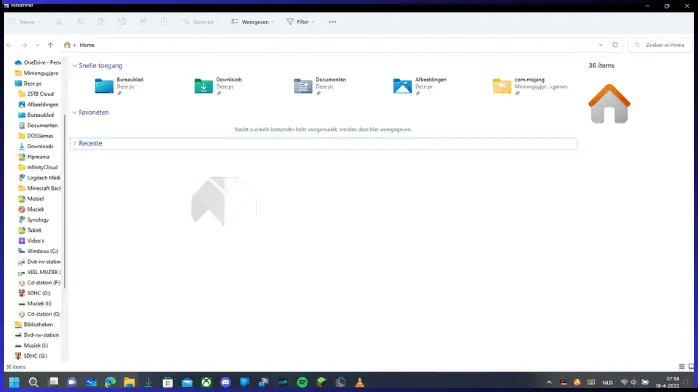Open Logitech Media entry in sidebar
Viewport: 698px width, 392px height.
pyautogui.click(x=39, y=178)
